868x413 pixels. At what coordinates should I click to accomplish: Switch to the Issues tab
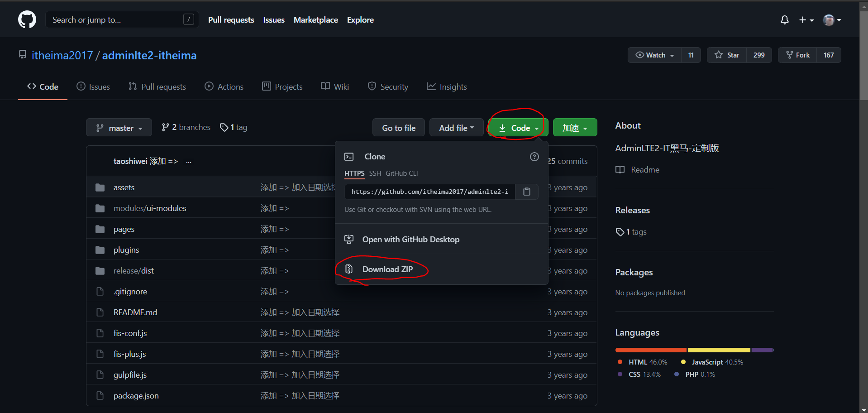[93, 86]
